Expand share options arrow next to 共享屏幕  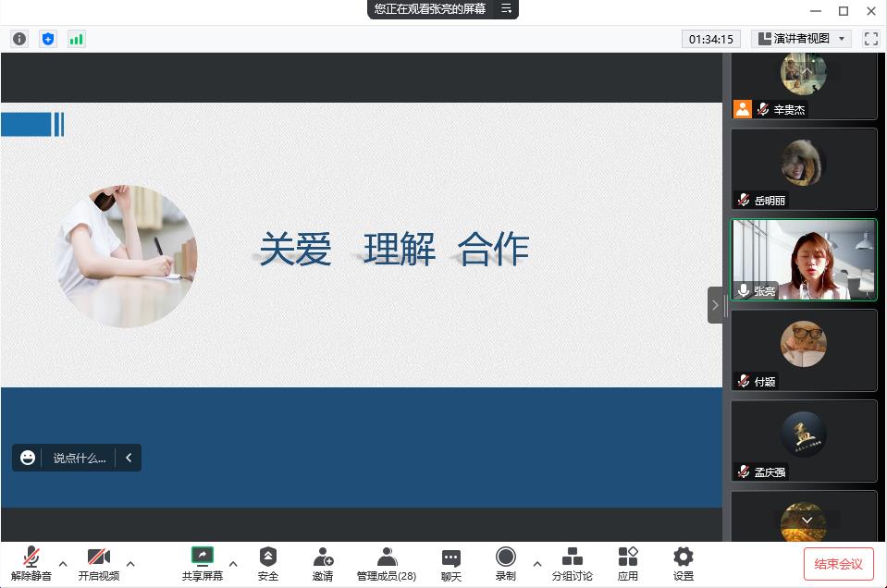coord(233,564)
